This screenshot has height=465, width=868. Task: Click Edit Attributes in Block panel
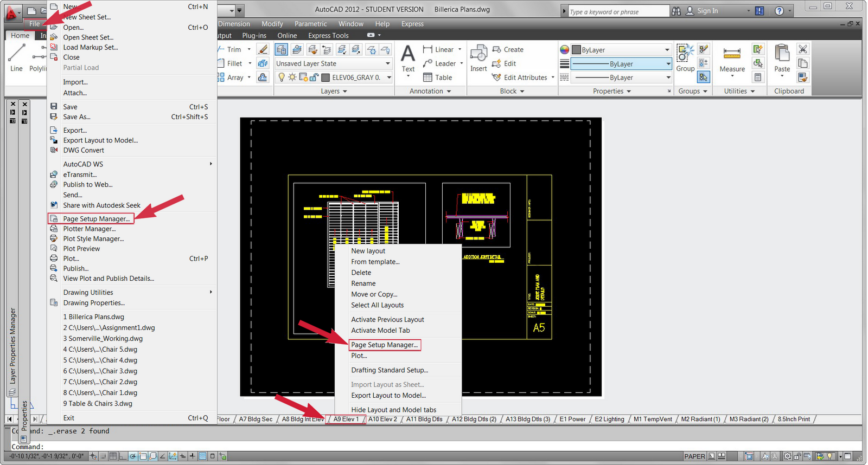(x=520, y=77)
